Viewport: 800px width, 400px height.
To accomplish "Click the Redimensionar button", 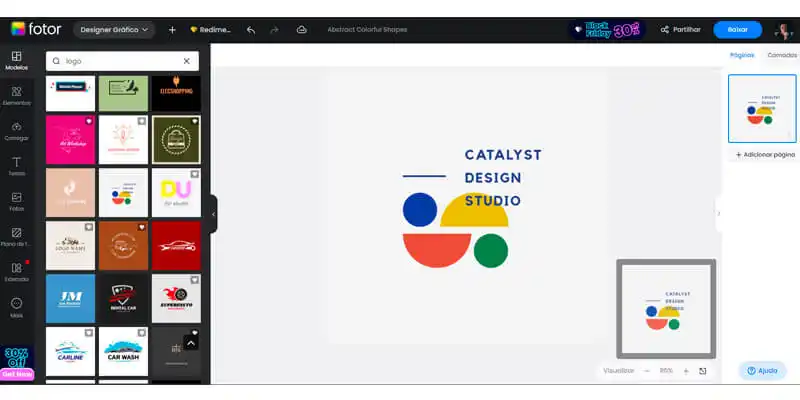I will point(210,30).
